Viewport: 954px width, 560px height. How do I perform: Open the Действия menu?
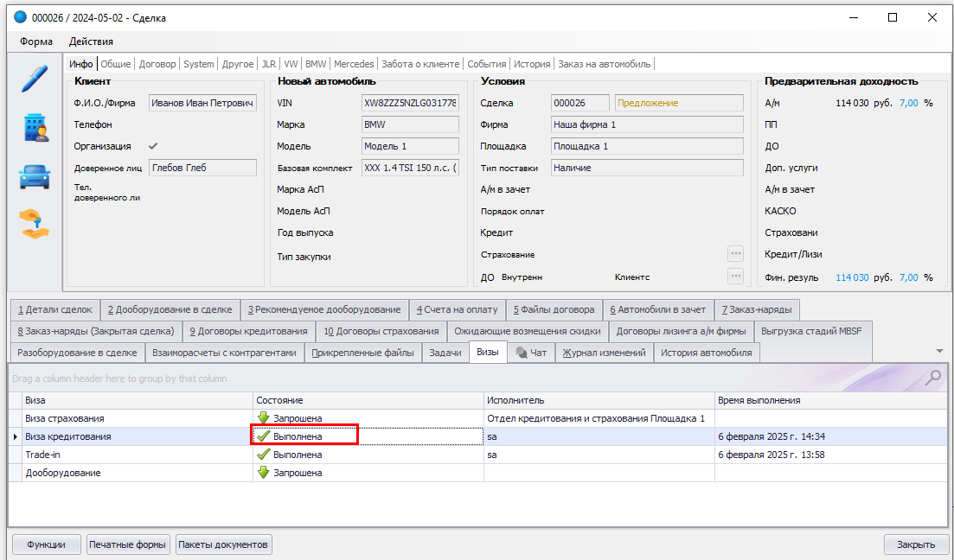91,41
